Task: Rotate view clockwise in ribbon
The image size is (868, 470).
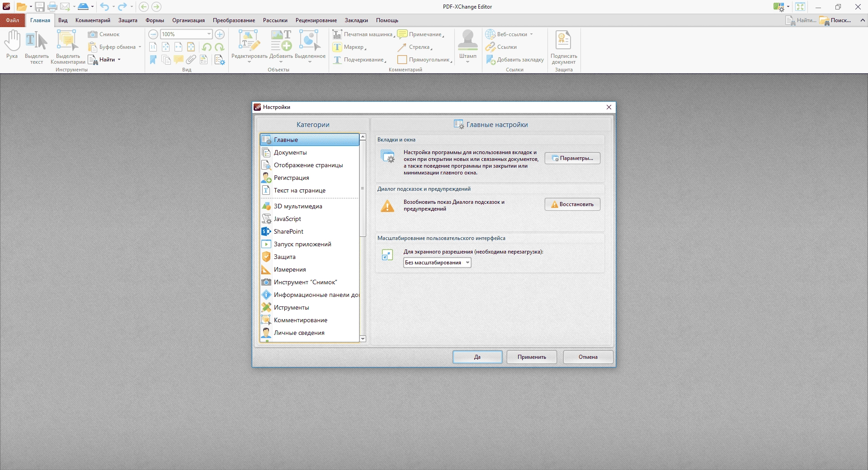Action: [220, 47]
